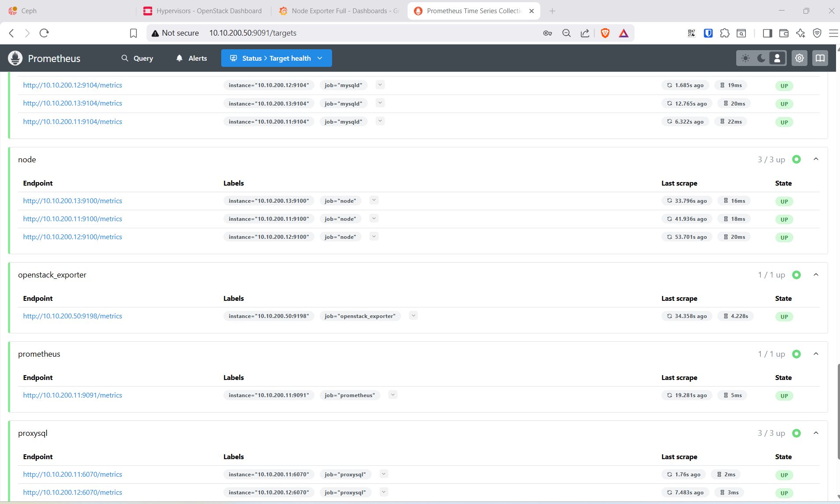
Task: Switch to dark theme moon icon
Action: pyautogui.click(x=761, y=58)
